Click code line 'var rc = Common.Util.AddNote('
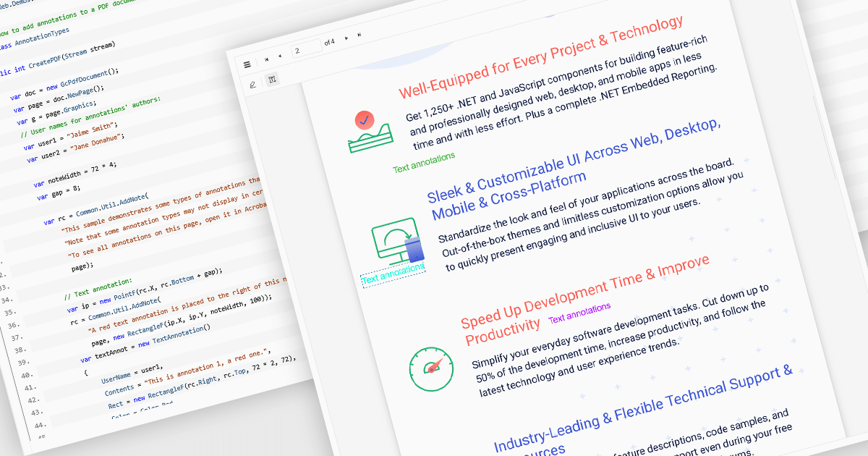This screenshot has height=456, width=868. coord(95,209)
